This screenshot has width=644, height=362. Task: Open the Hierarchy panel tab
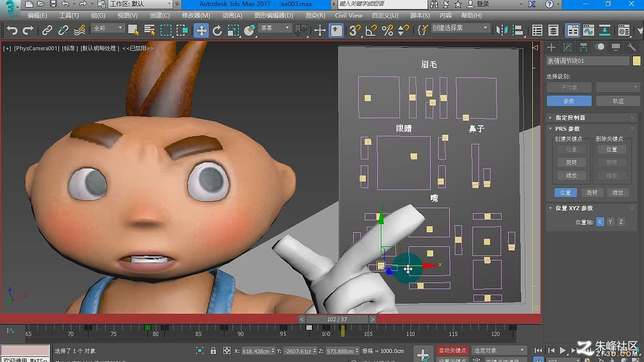pyautogui.click(x=584, y=47)
